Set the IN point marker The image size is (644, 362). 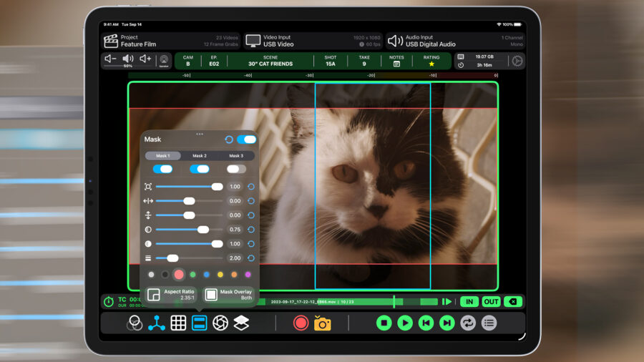pos(469,302)
